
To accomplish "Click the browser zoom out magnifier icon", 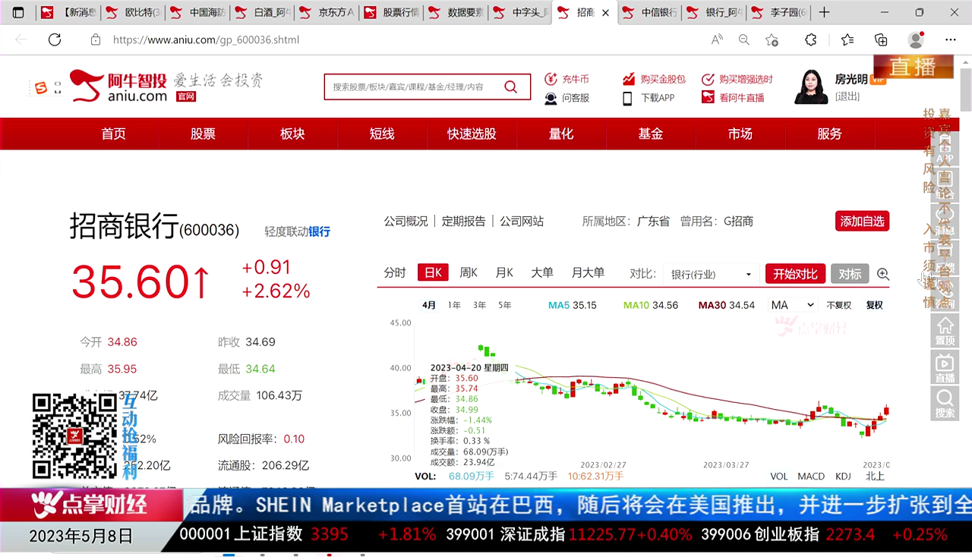I will pos(744,40).
